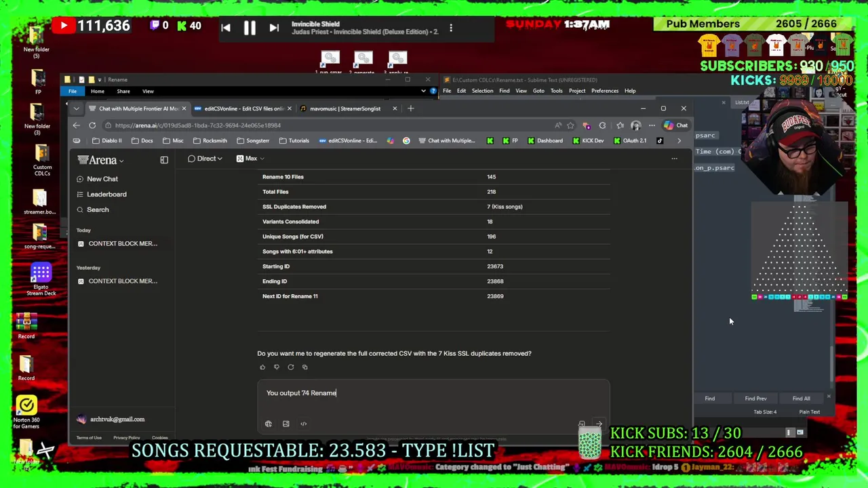Open Home tab in Rename Explorer window
This screenshot has width=868, height=488.
click(x=98, y=91)
